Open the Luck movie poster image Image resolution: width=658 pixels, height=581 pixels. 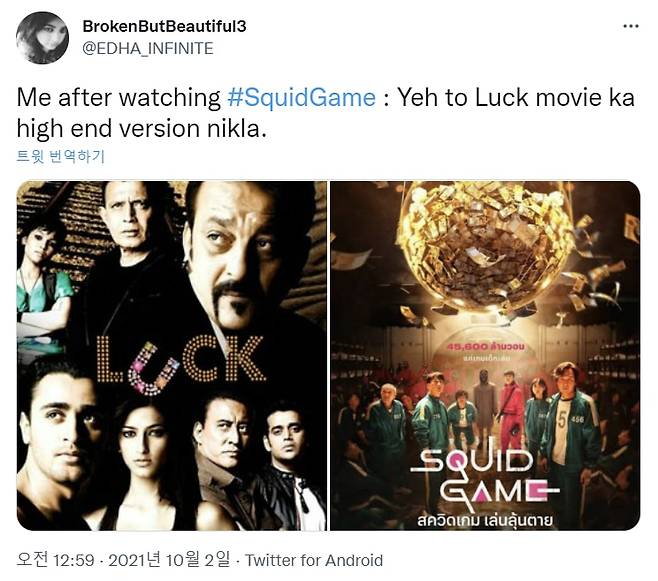point(172,356)
